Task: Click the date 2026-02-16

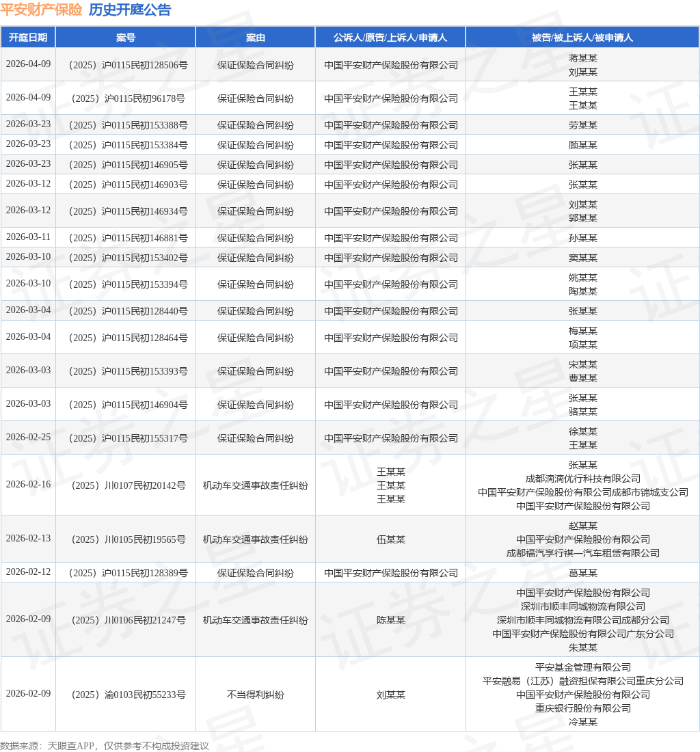Action: click(28, 485)
